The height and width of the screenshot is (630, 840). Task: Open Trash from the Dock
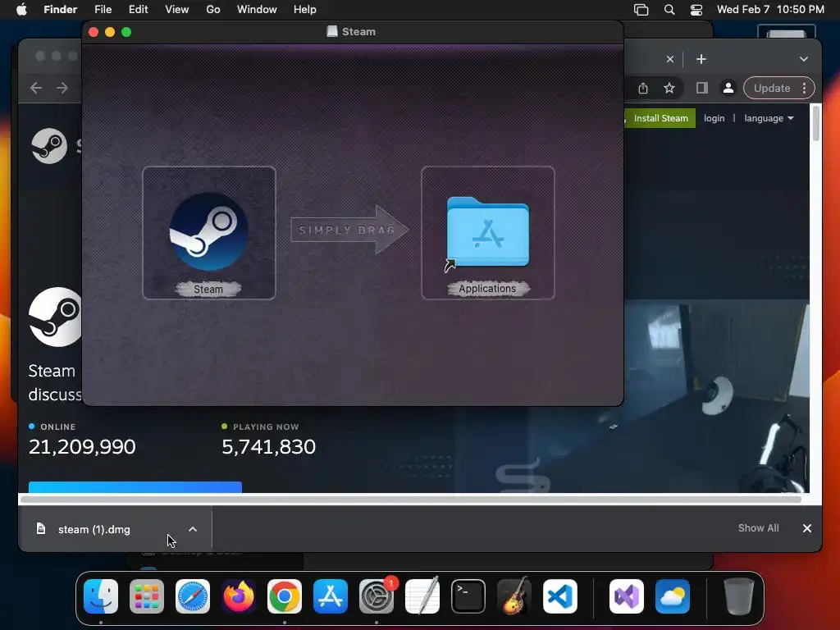(x=739, y=596)
